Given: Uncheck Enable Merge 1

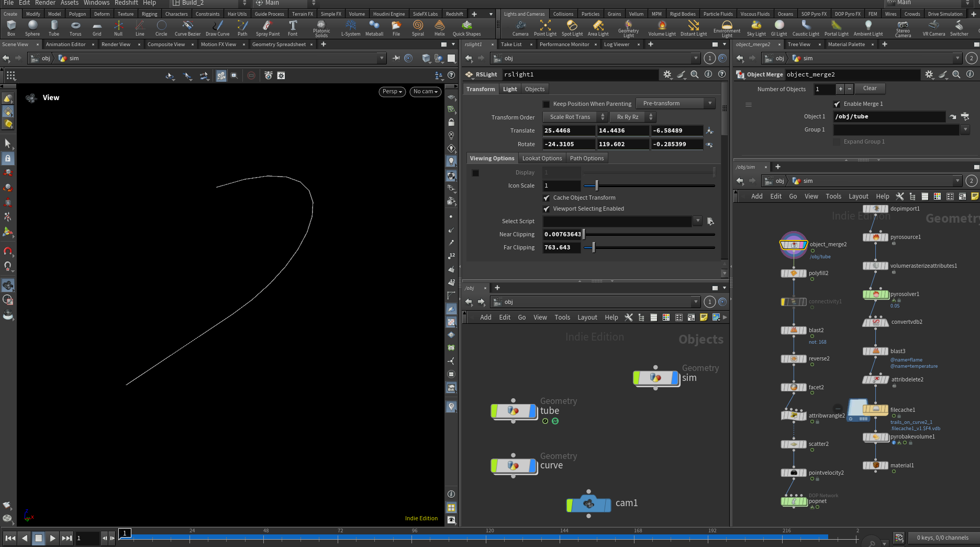Looking at the screenshot, I should tap(837, 104).
